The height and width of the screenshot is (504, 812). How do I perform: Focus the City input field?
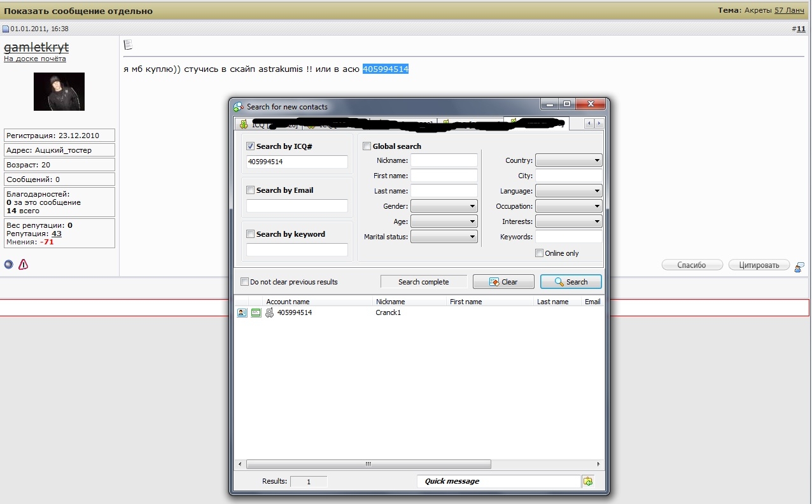tap(569, 176)
